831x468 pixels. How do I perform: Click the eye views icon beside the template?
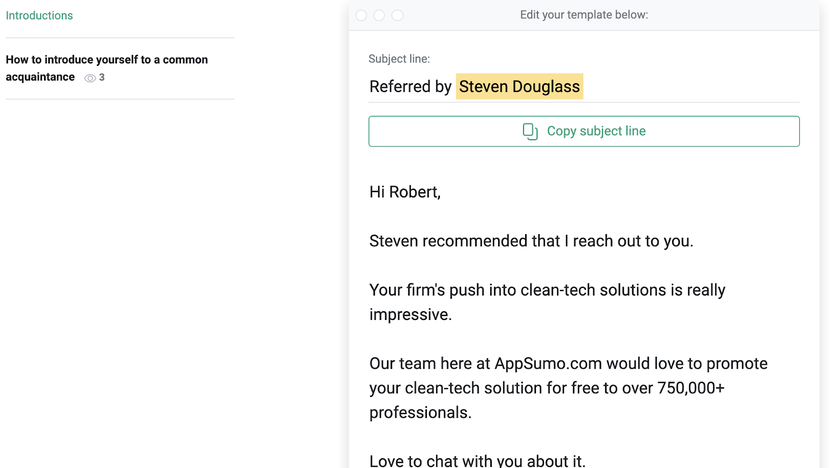pyautogui.click(x=90, y=78)
